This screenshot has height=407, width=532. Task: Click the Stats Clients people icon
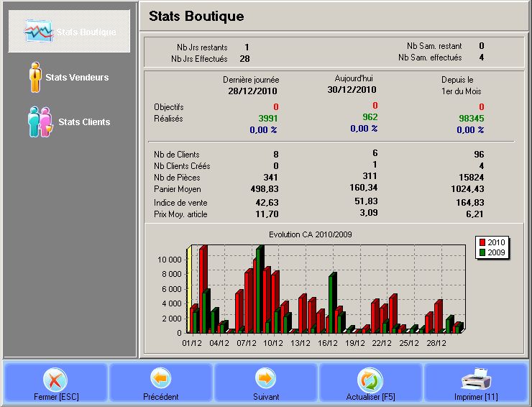(40, 122)
